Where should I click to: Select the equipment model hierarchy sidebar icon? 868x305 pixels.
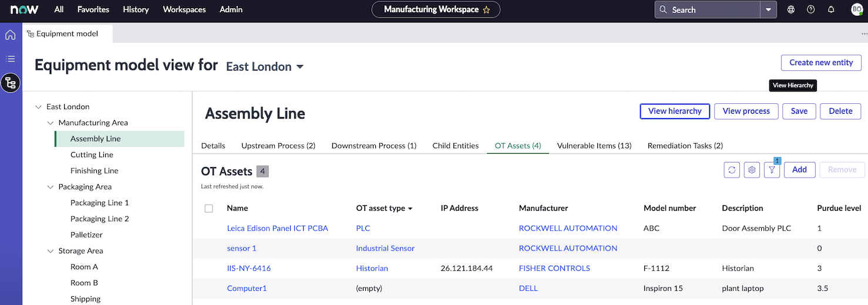coord(10,83)
